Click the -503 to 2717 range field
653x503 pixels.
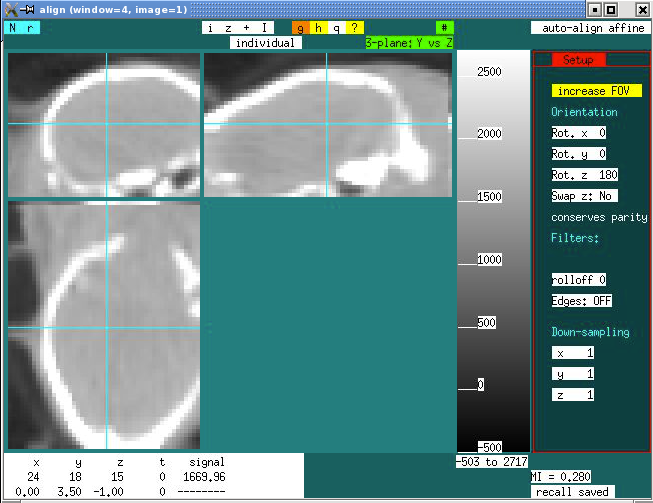(492, 461)
